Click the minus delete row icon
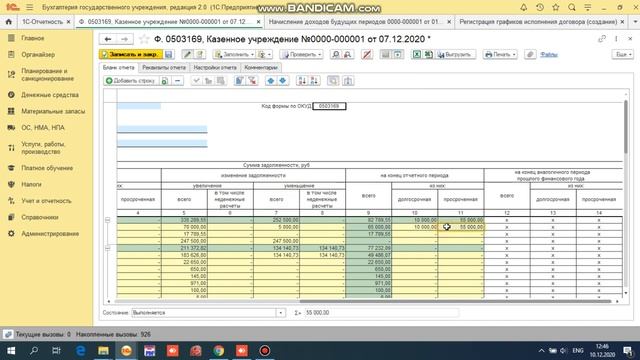Image resolution: width=640 pixels, height=360 pixels. pyautogui.click(x=178, y=81)
